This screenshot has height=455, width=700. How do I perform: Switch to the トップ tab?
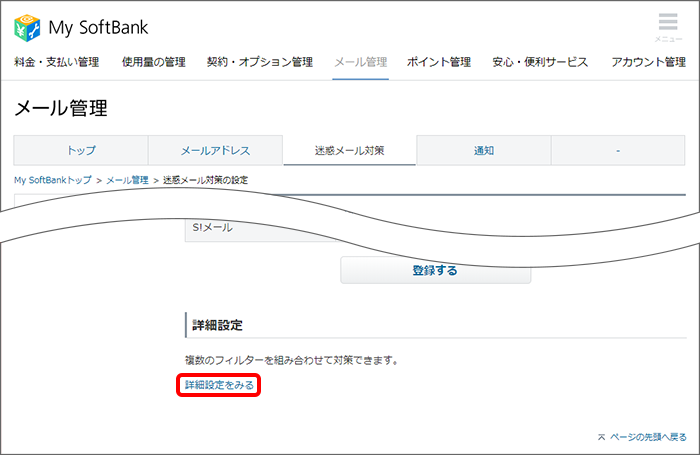pos(81,150)
